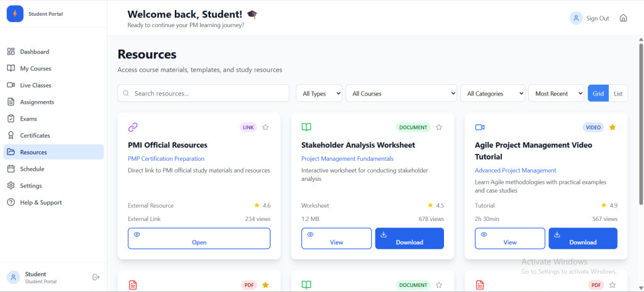Click the video camera icon on Agile card

tap(480, 127)
